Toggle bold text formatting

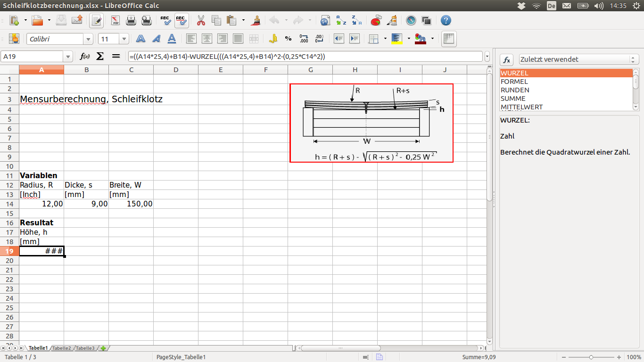click(x=140, y=39)
